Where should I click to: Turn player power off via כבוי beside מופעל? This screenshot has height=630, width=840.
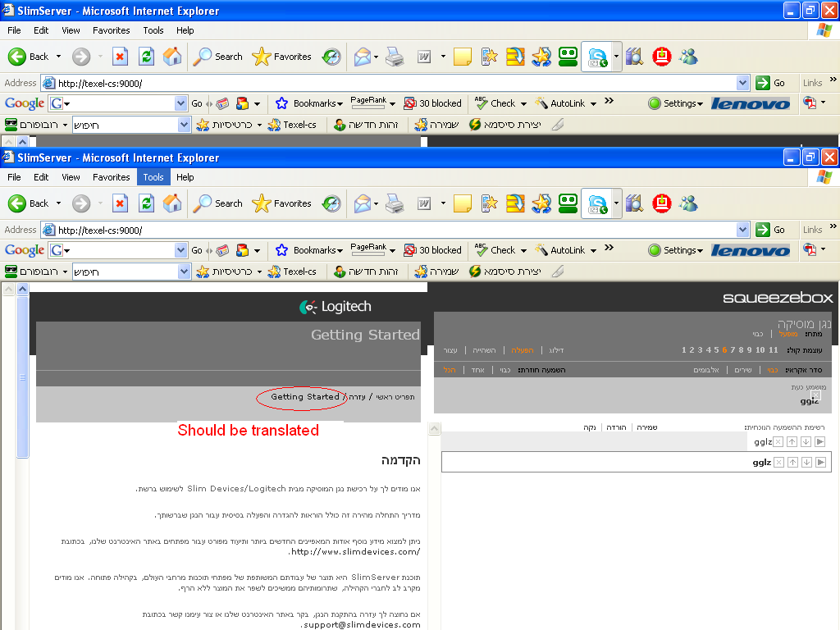pyautogui.click(x=758, y=334)
